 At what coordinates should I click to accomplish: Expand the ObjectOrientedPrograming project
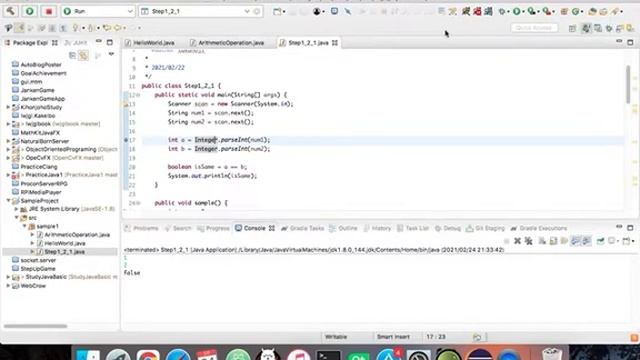pyautogui.click(x=8, y=149)
